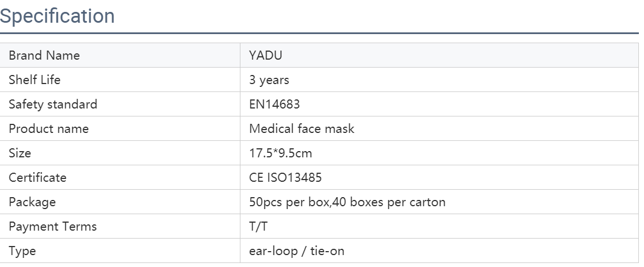Select the Safety standard label

click(x=53, y=104)
